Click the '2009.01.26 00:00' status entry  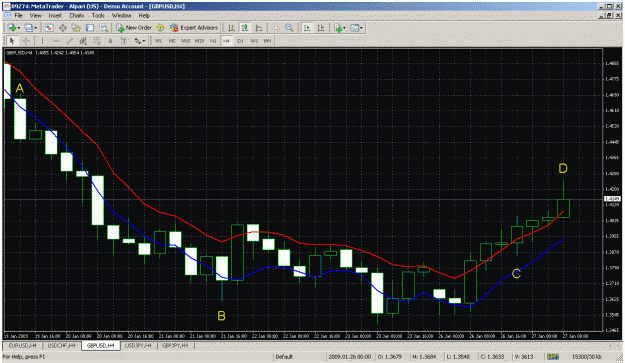point(350,357)
